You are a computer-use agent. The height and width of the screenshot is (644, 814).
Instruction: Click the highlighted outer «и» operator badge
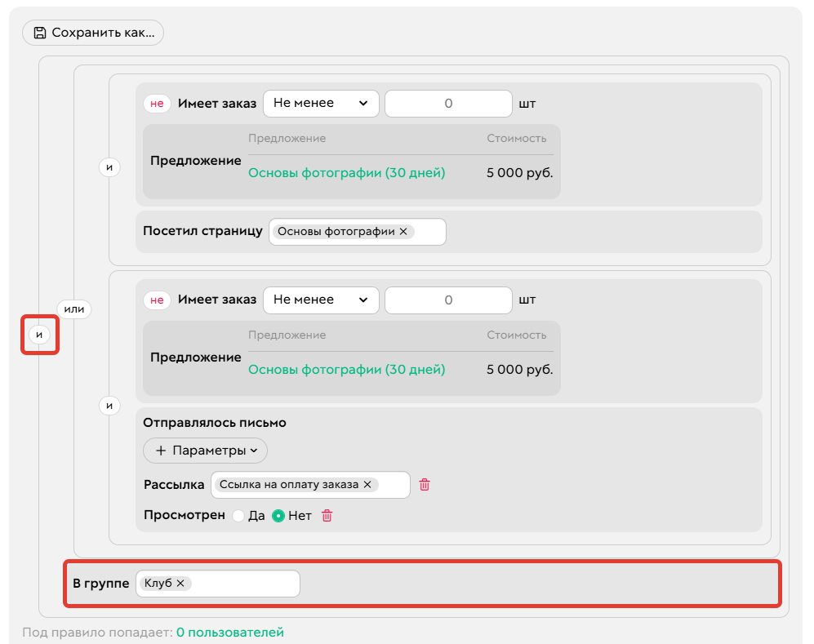click(x=39, y=335)
